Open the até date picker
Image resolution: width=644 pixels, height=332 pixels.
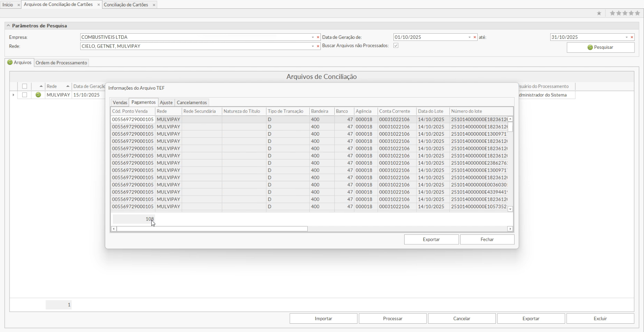[x=627, y=37]
